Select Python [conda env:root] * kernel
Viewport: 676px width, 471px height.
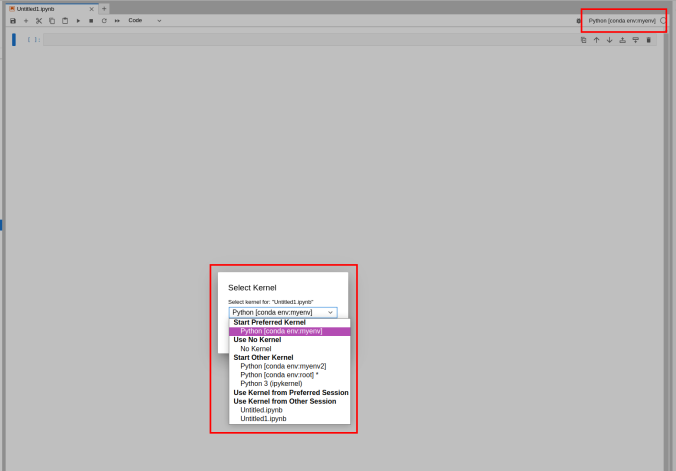279,375
